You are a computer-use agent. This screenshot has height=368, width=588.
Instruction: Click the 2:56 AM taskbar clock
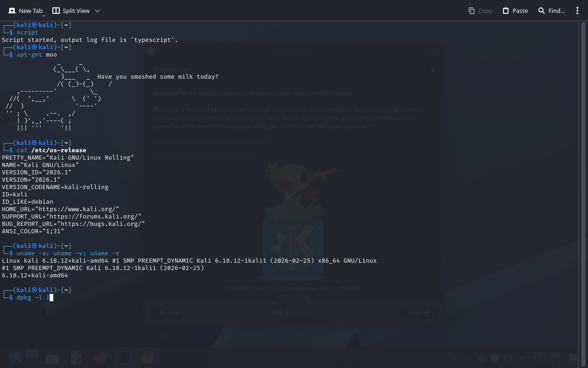click(x=546, y=357)
